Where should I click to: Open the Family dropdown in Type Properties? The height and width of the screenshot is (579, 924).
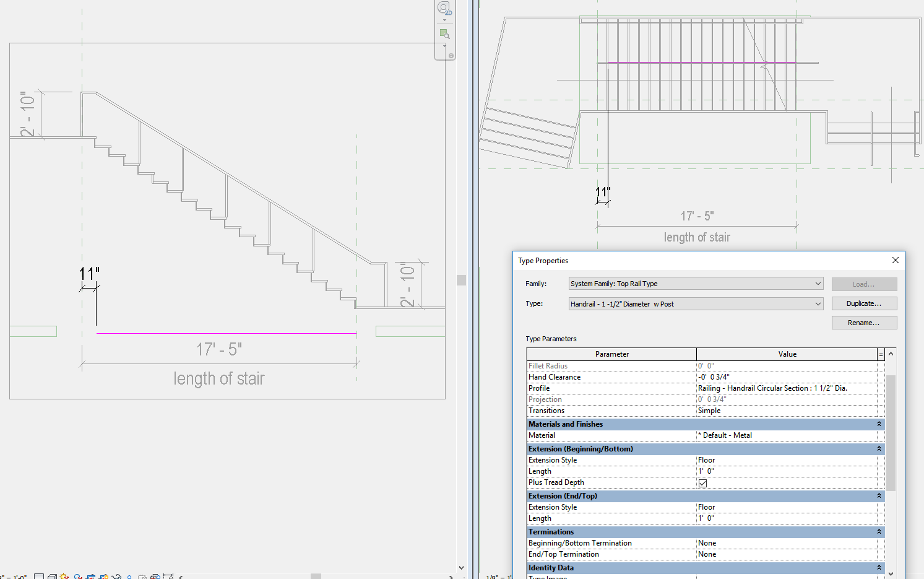click(696, 284)
